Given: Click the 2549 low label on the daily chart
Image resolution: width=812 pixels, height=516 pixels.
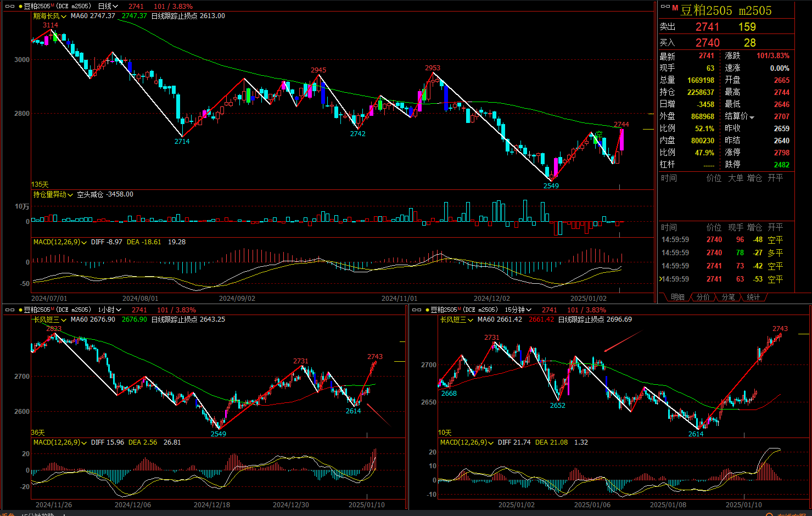Looking at the screenshot, I should 551,186.
